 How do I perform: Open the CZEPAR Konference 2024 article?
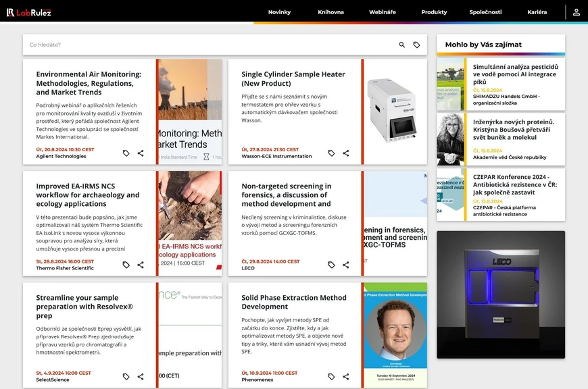click(515, 184)
